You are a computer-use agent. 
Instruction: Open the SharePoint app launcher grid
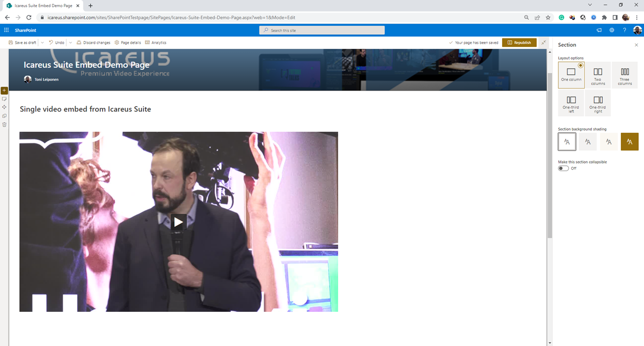click(7, 30)
